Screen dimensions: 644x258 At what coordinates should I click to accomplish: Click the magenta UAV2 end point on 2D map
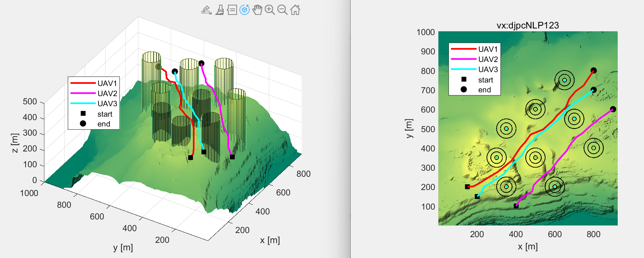click(x=613, y=109)
